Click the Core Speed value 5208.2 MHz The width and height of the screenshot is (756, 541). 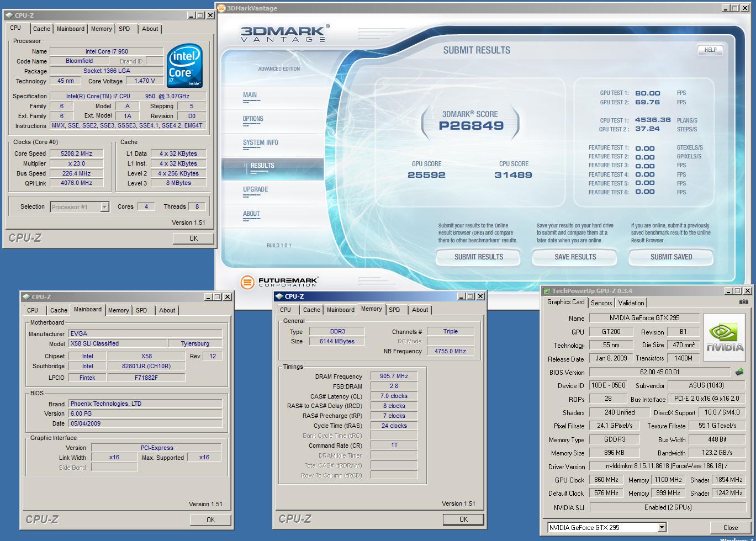coord(77,153)
